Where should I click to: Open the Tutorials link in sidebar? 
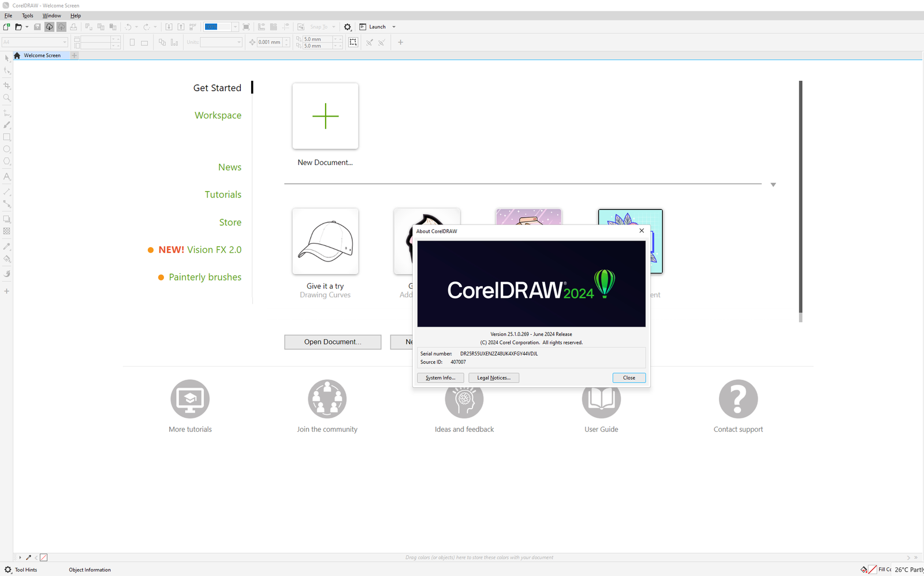[x=223, y=195]
